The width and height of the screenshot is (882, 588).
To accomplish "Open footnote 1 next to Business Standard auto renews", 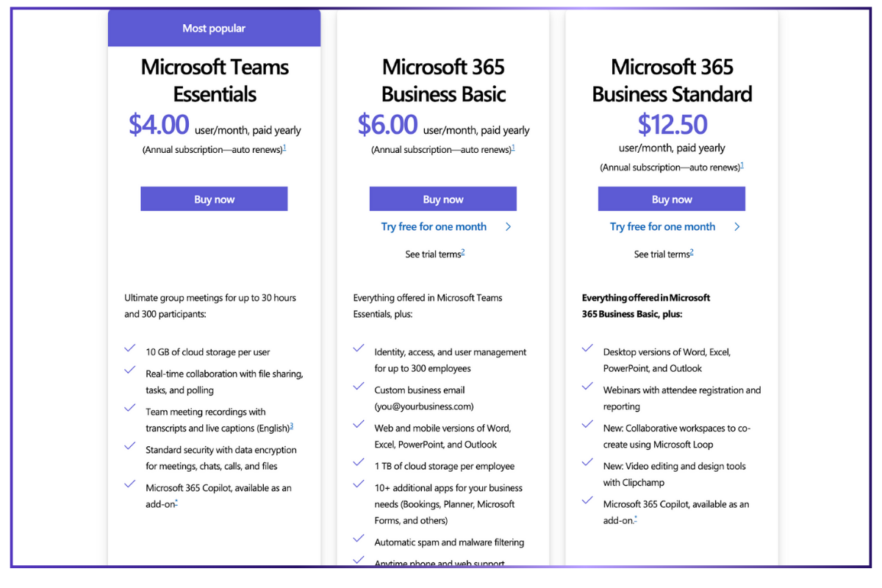I will click(742, 165).
